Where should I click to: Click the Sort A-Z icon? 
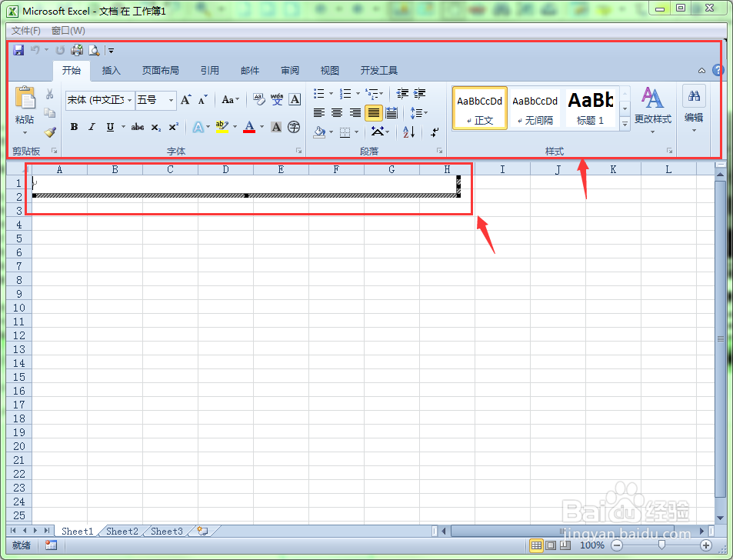[x=408, y=132]
